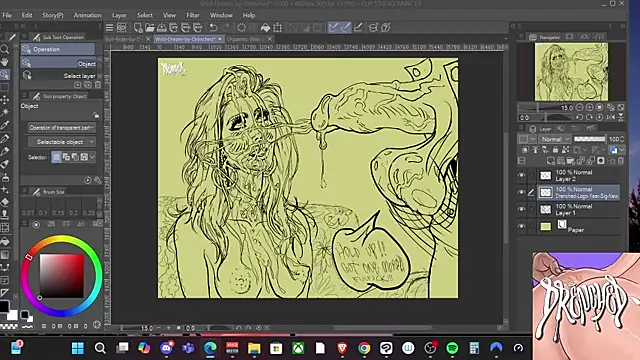Screen dimensions: 640x360
Task: Open the Normal blending mode dropdown
Action: coord(555,139)
